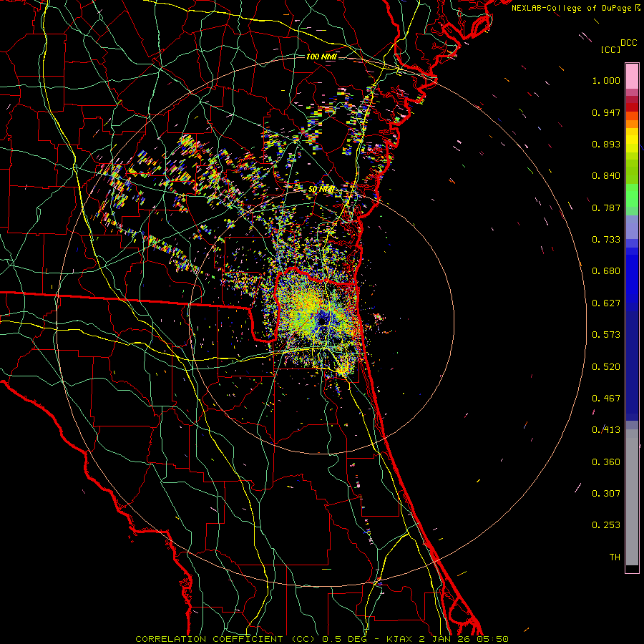Viewport: 644px width, 644px height.
Task: Select the 0.253 legend value
Action: click(606, 525)
